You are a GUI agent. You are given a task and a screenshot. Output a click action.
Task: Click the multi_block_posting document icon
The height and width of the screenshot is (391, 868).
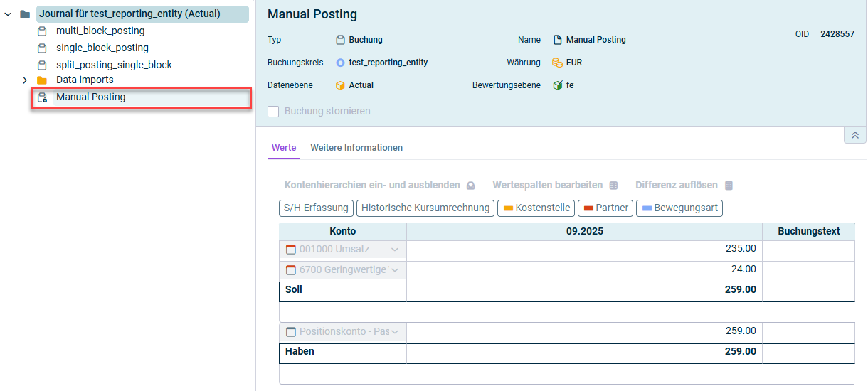click(42, 31)
